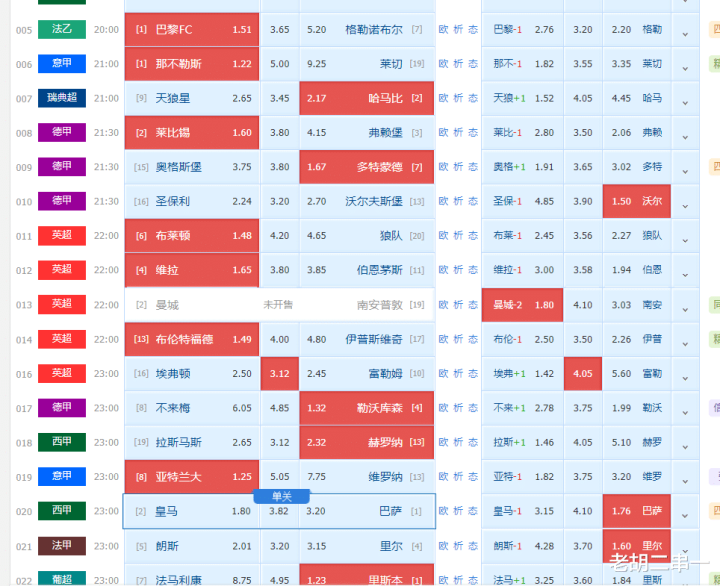Select 巴黎FC home win odds 1.51
This screenshot has height=586, width=720.
pyautogui.click(x=192, y=29)
